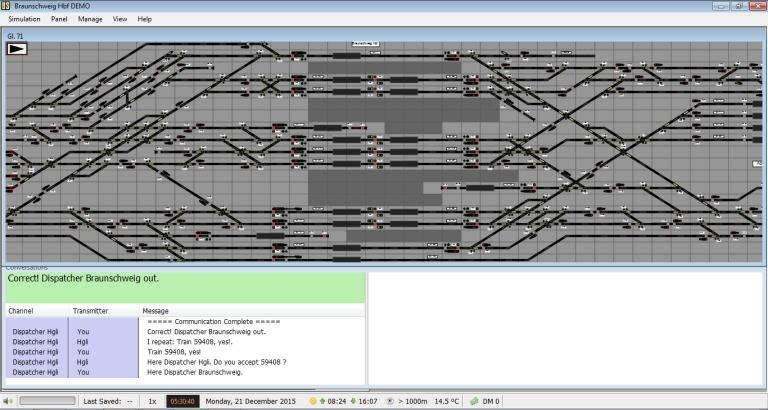
Task: Adjust the volume slider in the status bar
Action: click(46, 401)
